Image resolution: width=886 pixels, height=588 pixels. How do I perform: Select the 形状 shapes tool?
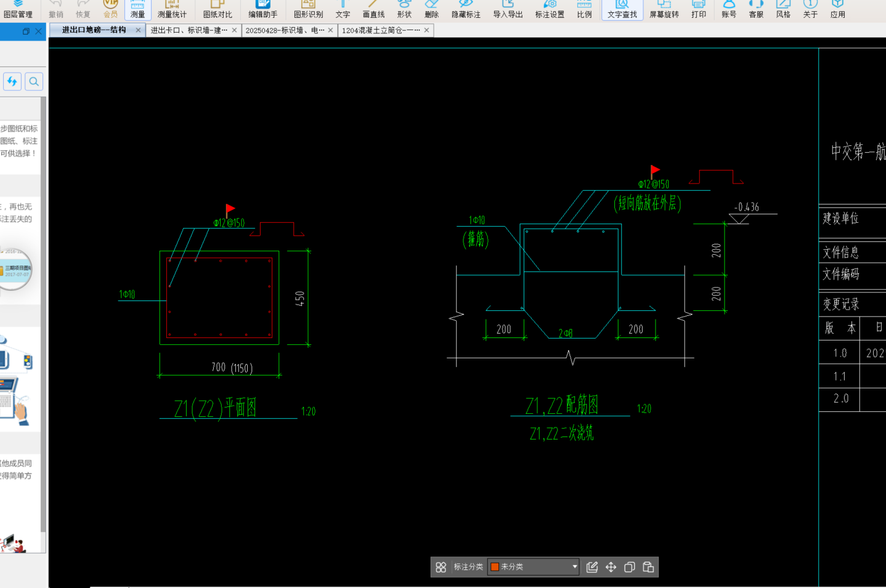404,9
